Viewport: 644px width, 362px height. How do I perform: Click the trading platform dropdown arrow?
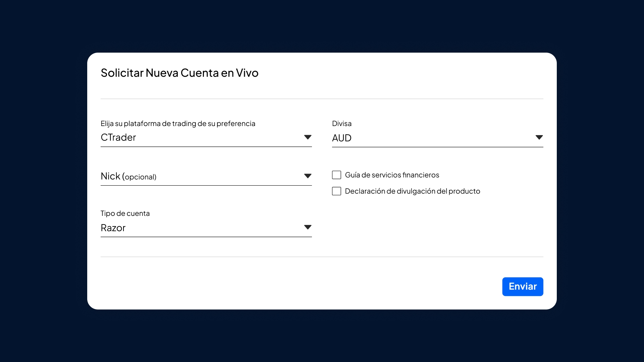click(x=308, y=137)
